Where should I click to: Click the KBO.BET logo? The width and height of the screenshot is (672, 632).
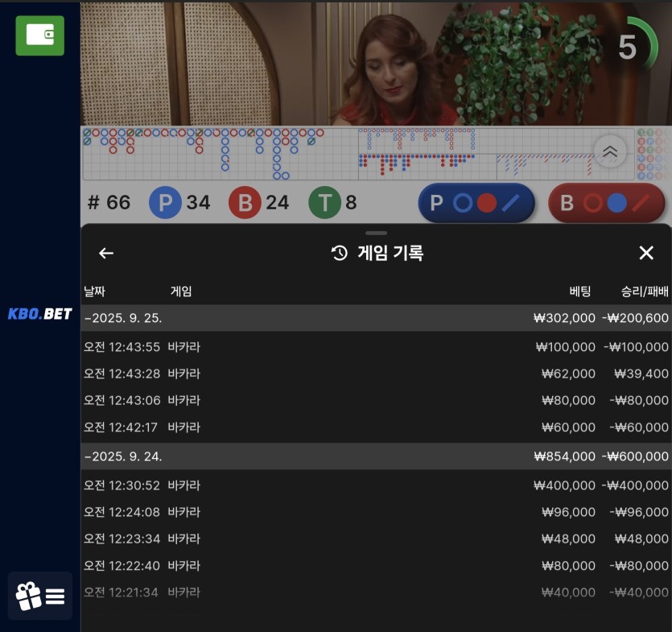click(x=39, y=314)
